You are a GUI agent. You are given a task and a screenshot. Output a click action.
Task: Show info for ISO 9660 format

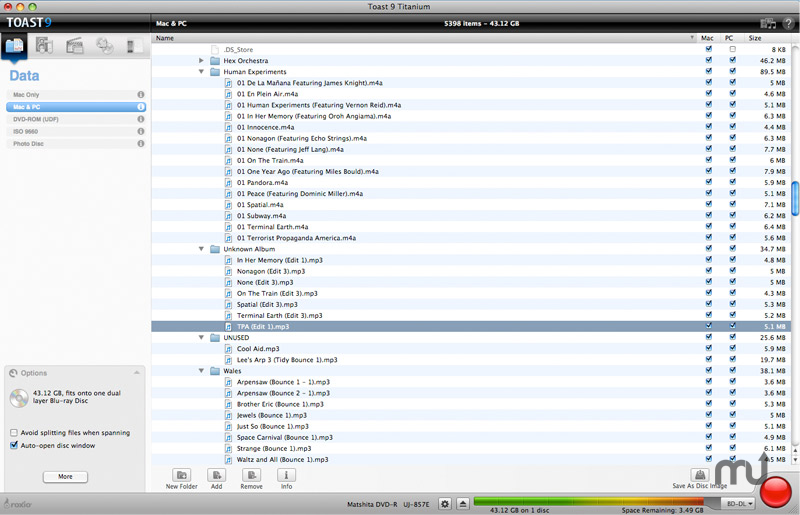point(141,131)
